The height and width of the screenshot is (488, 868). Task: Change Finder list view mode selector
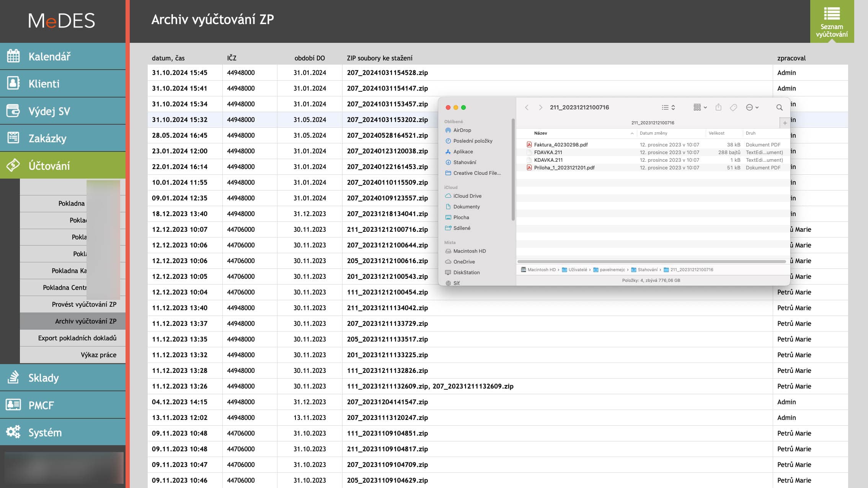tap(668, 107)
